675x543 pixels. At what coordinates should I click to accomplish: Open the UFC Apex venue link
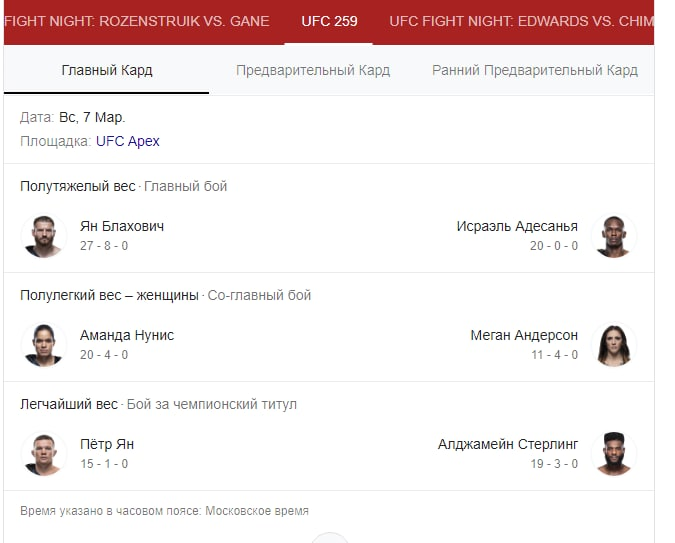(x=128, y=141)
